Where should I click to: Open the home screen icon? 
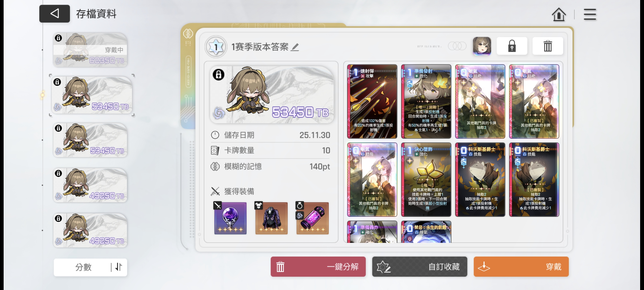pos(559,14)
